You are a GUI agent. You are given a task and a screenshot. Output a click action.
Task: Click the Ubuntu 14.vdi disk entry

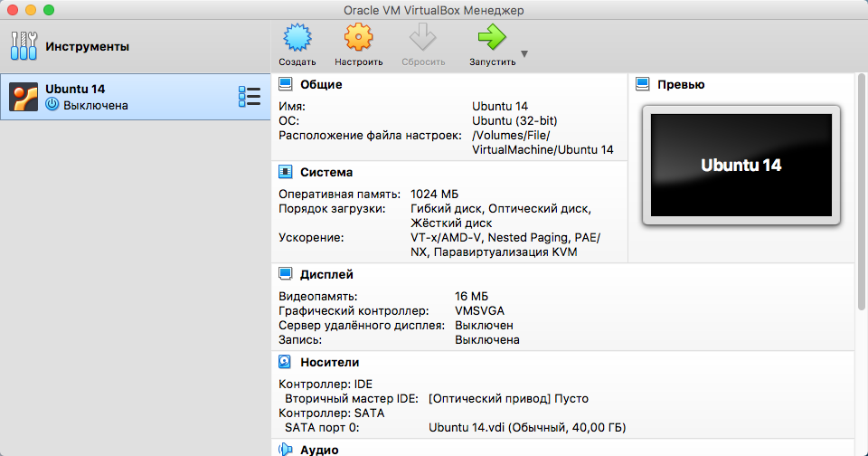tap(527, 427)
